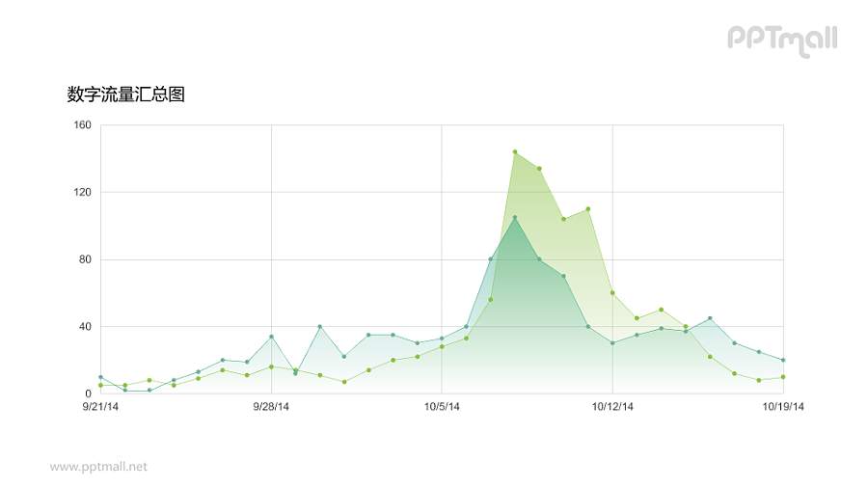
Task: Select the 9/21/14 x-axis date label
Action: point(100,407)
